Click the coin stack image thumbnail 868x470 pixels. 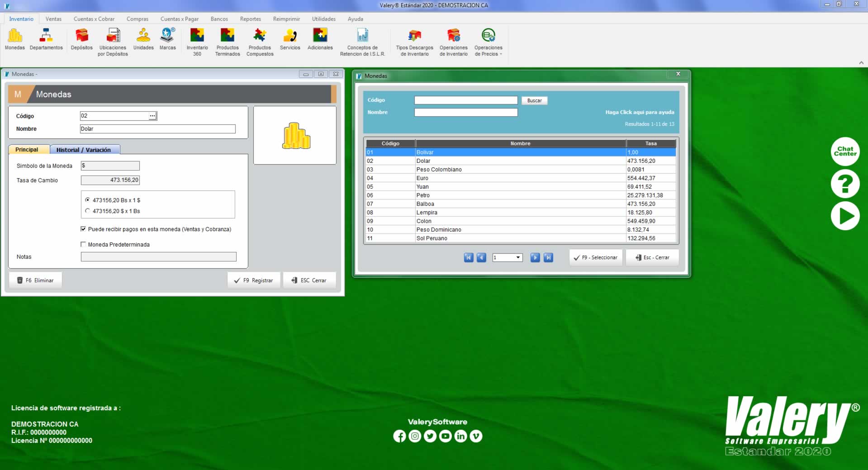coord(296,136)
